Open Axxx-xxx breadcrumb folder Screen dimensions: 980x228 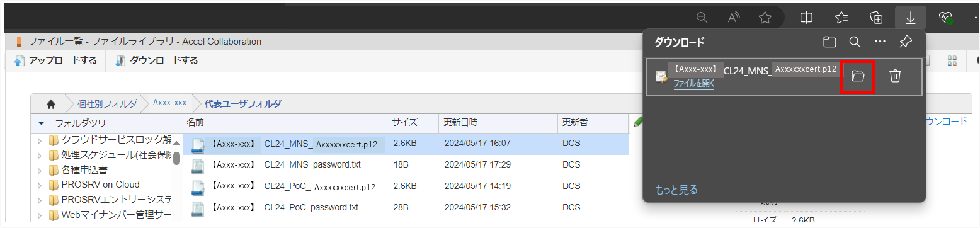pos(169,103)
